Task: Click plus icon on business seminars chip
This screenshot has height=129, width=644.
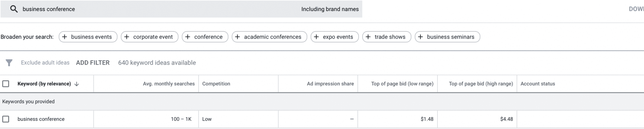Action: (x=421, y=37)
